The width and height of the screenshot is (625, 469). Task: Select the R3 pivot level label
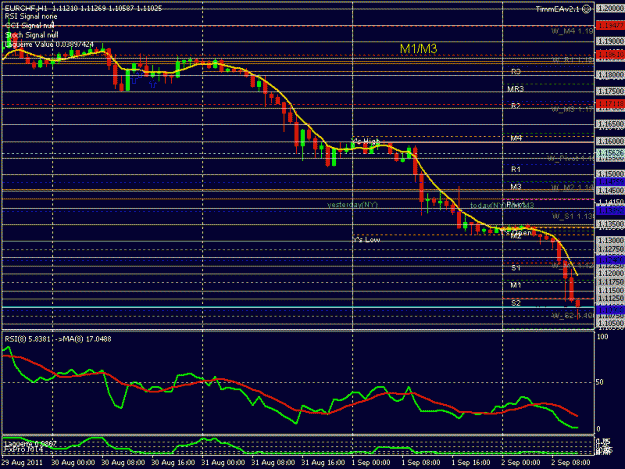pyautogui.click(x=516, y=72)
